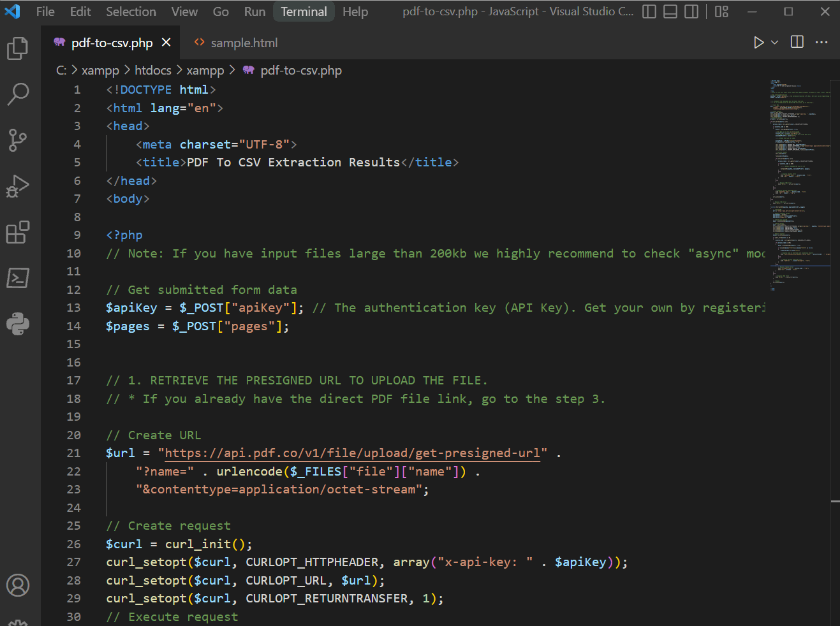Maximize the VS Code window
Screen dimensions: 840x626
(x=788, y=11)
